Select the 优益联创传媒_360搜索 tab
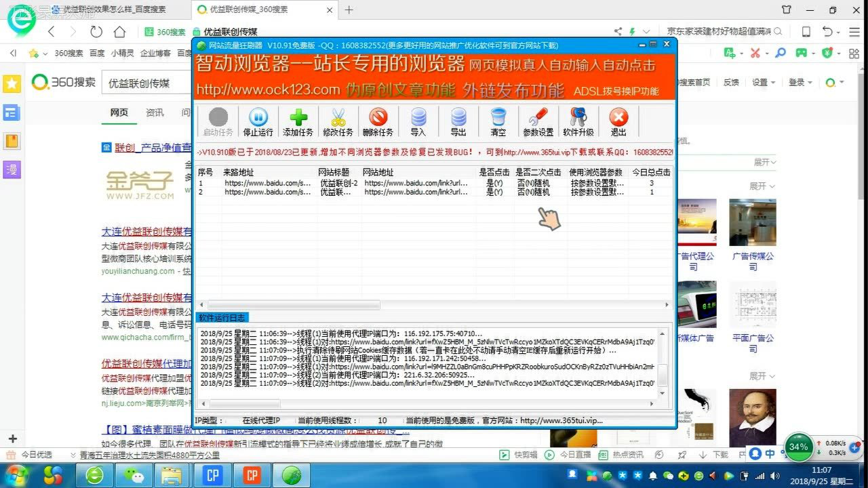Screen dimensions: 868x488 (265, 9)
